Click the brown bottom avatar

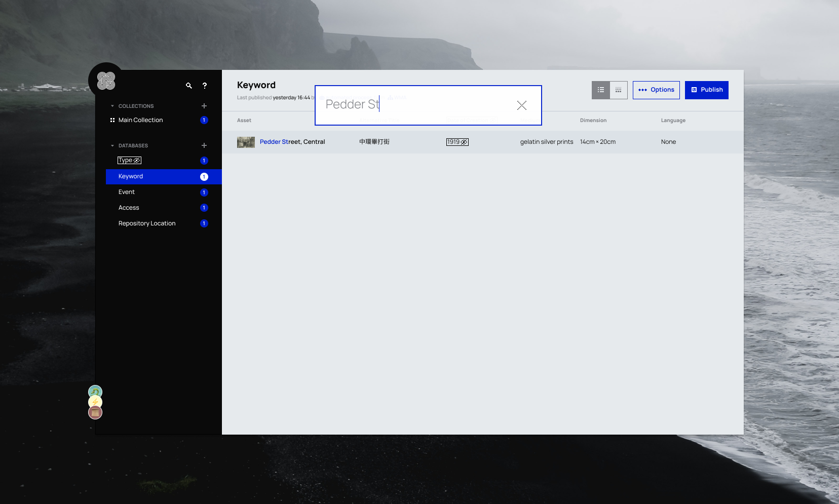click(95, 413)
